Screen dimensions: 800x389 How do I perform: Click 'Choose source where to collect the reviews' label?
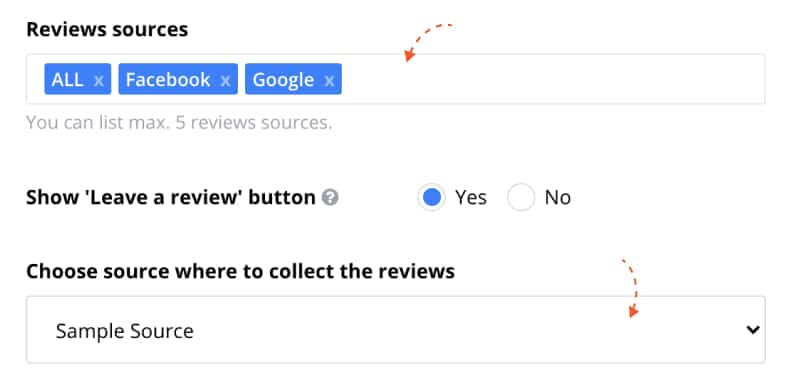tap(240, 272)
